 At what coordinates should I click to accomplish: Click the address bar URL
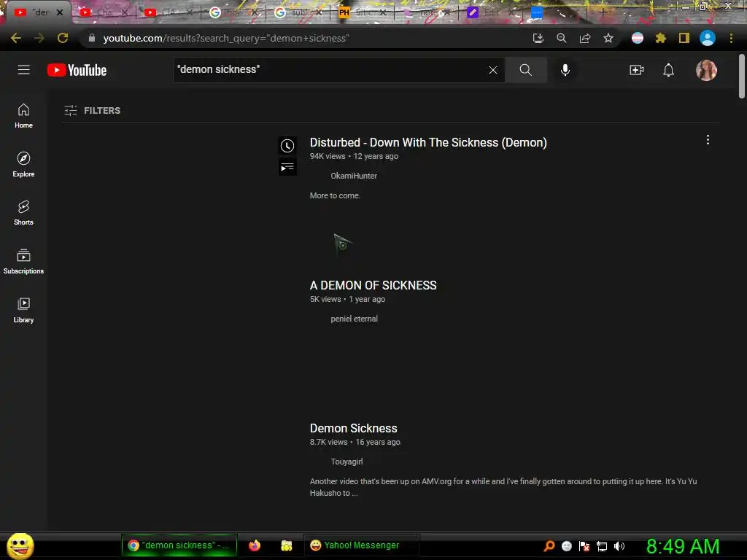(226, 38)
